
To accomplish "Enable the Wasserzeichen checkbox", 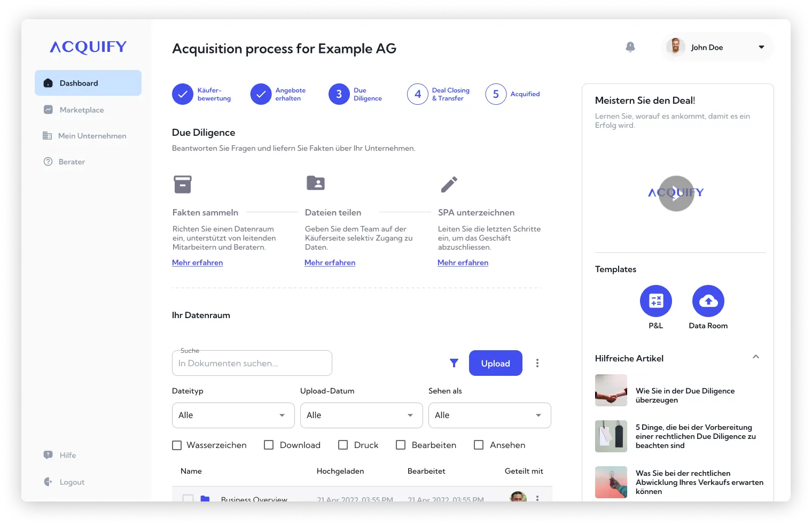I will click(177, 445).
